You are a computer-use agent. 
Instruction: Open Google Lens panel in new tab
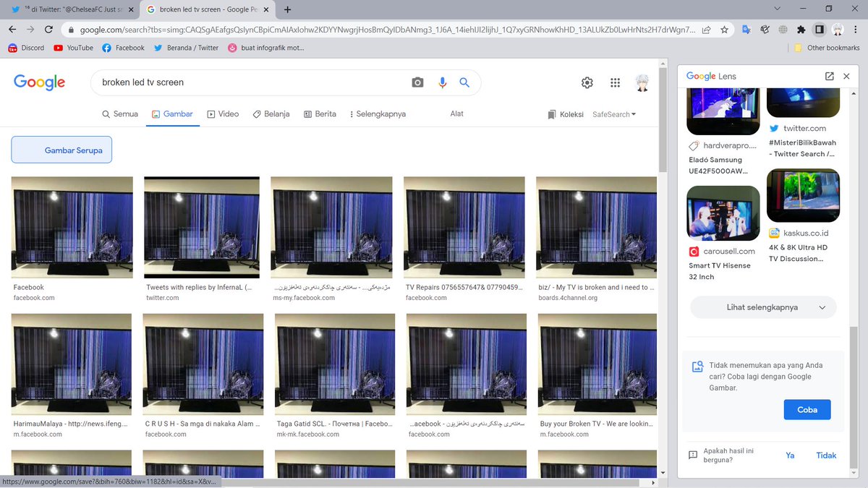pyautogui.click(x=829, y=76)
